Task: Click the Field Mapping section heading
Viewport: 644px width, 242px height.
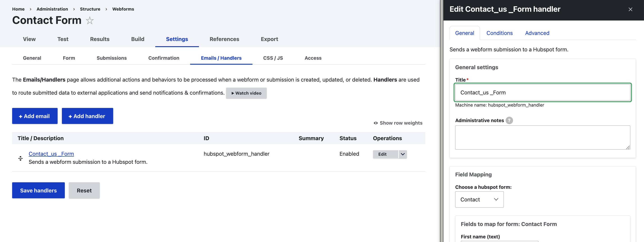Action: 473,174
